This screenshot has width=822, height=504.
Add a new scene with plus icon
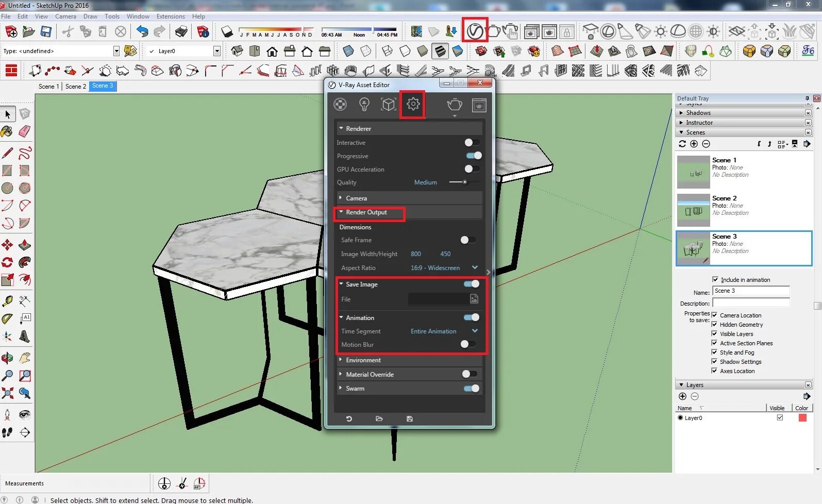coord(694,144)
